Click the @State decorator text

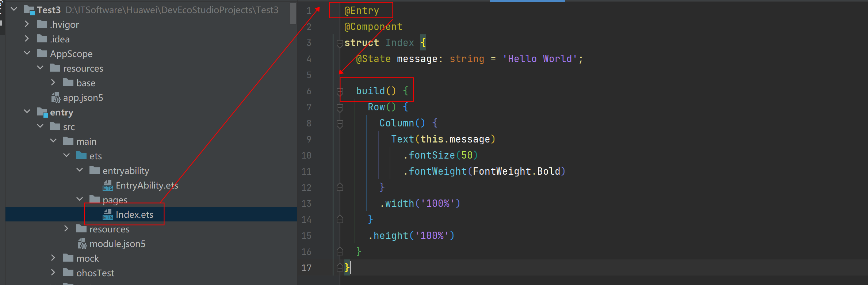tap(373, 59)
